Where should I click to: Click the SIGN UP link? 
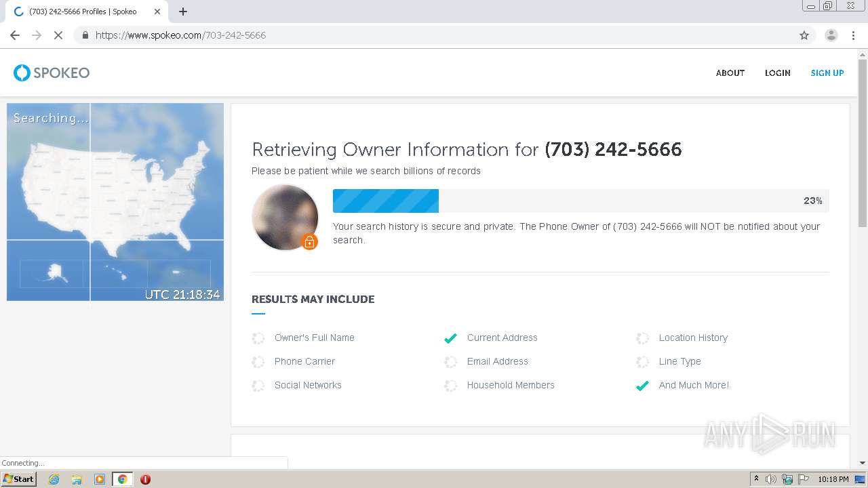coord(827,73)
